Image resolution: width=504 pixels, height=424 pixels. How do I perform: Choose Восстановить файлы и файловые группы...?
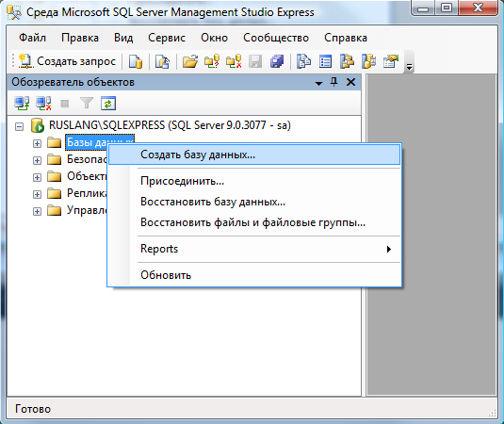(254, 222)
